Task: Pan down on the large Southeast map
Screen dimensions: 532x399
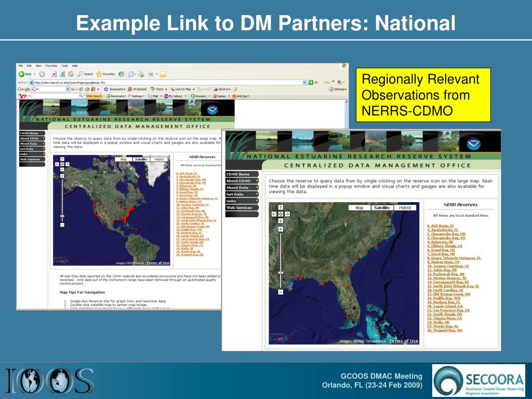Action: (x=281, y=221)
